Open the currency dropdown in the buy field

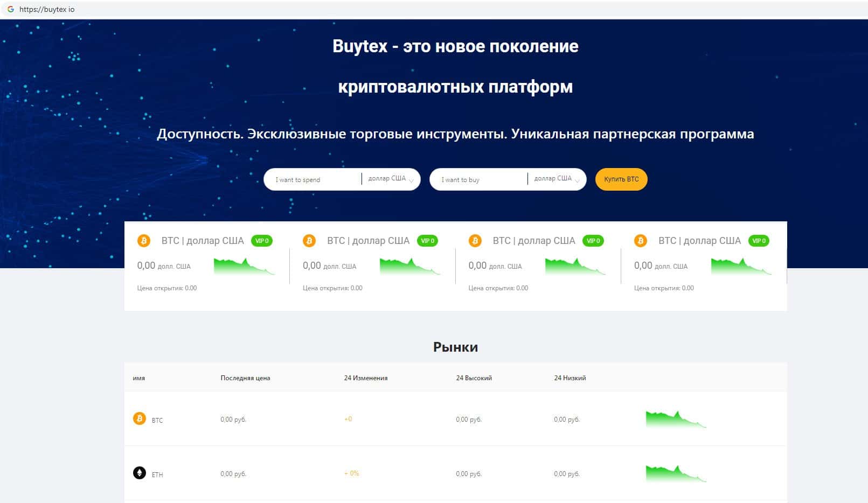557,179
